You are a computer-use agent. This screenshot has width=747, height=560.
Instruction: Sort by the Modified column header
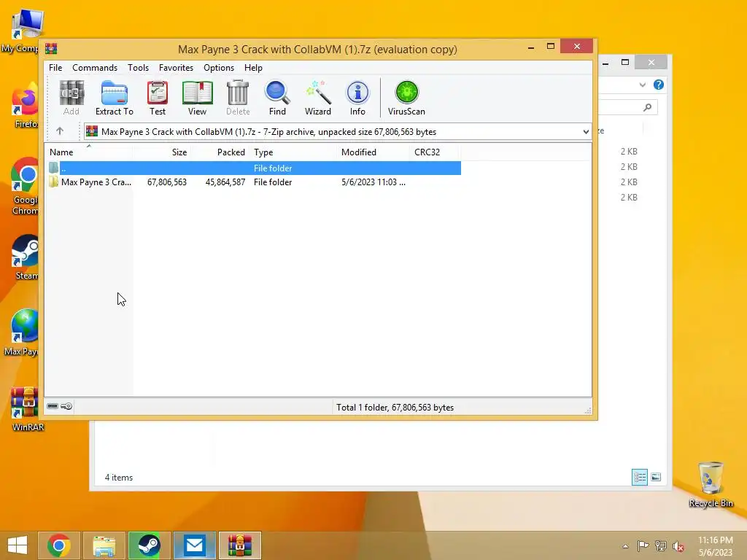click(x=373, y=152)
